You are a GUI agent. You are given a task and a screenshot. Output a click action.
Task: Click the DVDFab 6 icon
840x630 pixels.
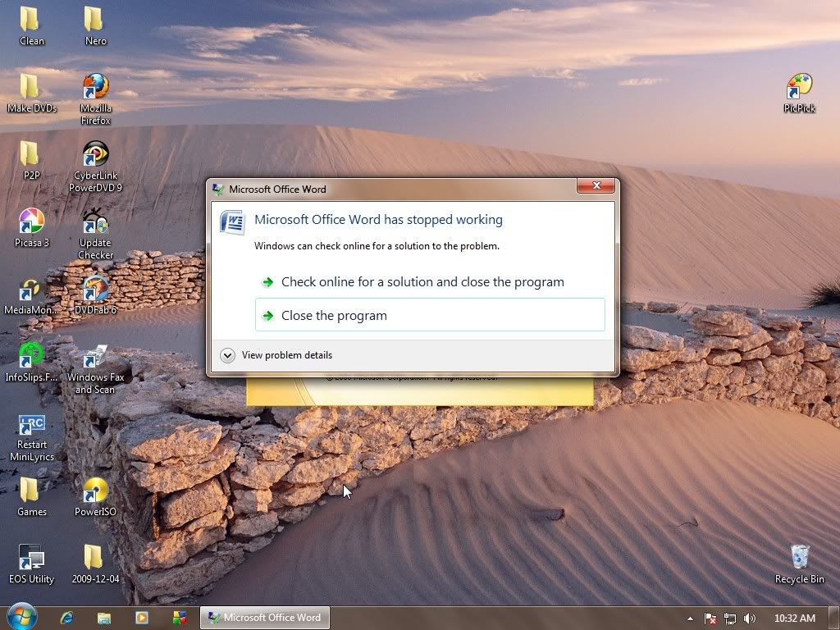pyautogui.click(x=95, y=294)
